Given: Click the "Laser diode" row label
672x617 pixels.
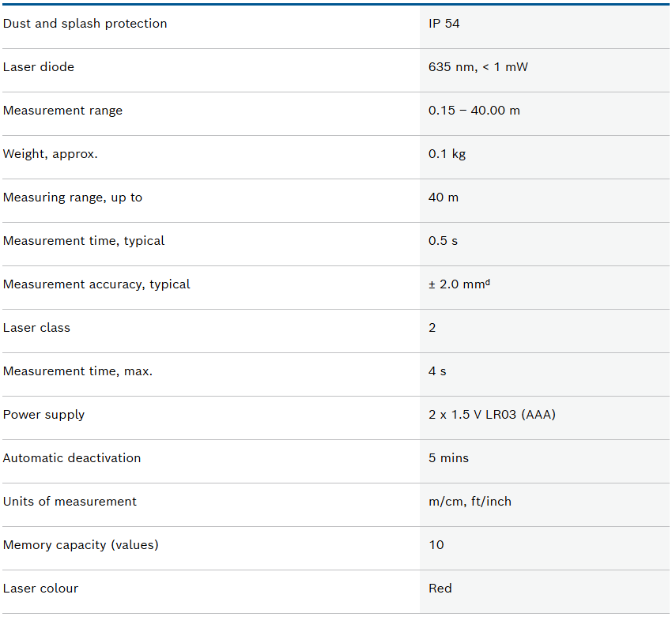Looking at the screenshot, I should pos(39,67).
